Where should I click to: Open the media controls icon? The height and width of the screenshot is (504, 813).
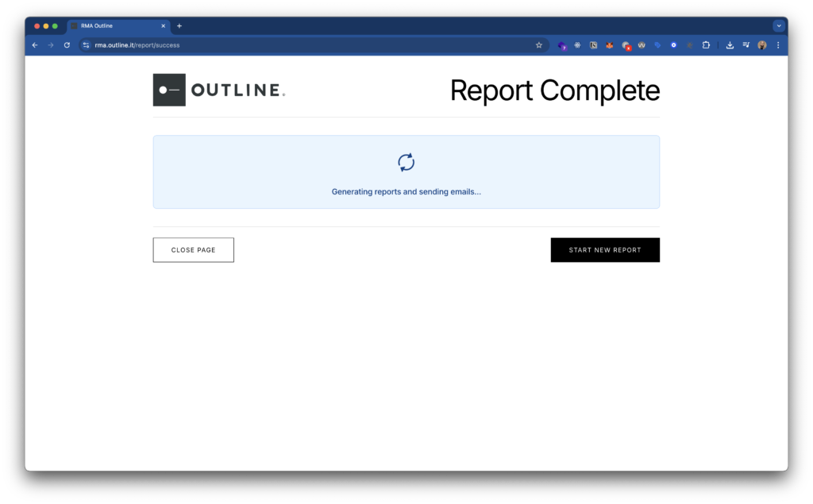746,45
